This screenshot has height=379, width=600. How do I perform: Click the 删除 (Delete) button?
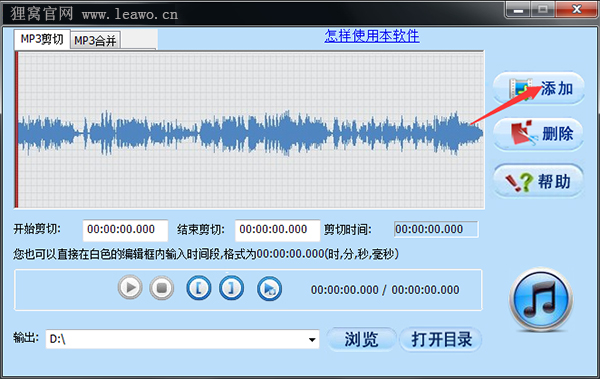click(x=538, y=134)
